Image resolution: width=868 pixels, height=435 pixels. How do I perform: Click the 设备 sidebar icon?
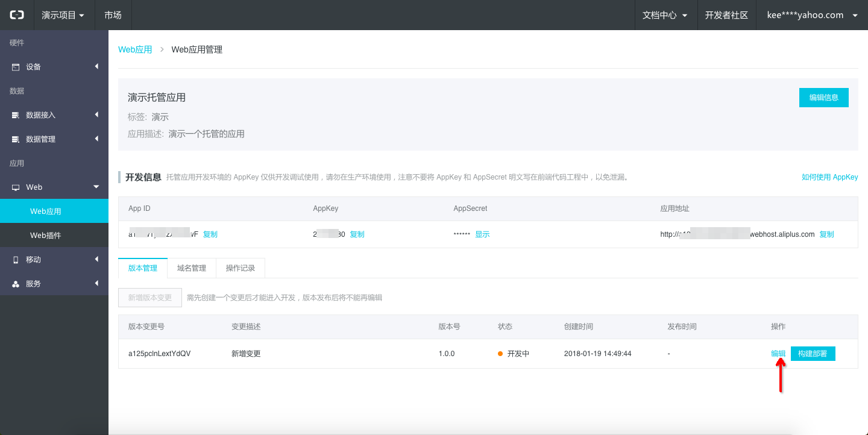16,67
